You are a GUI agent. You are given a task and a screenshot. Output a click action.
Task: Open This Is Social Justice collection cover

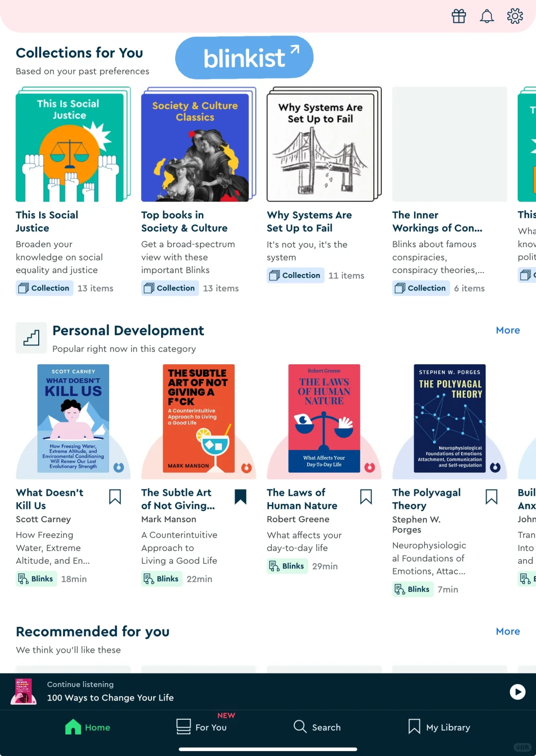pyautogui.click(x=73, y=144)
